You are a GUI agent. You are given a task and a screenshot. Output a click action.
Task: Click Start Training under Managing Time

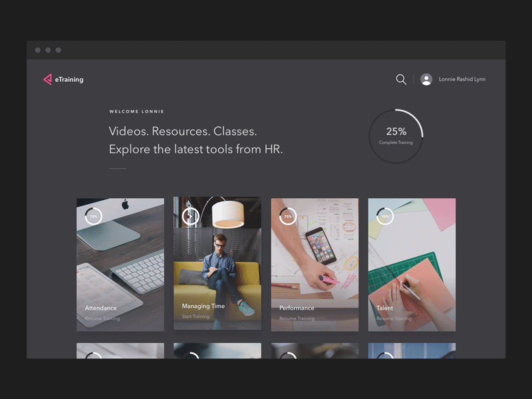(196, 317)
